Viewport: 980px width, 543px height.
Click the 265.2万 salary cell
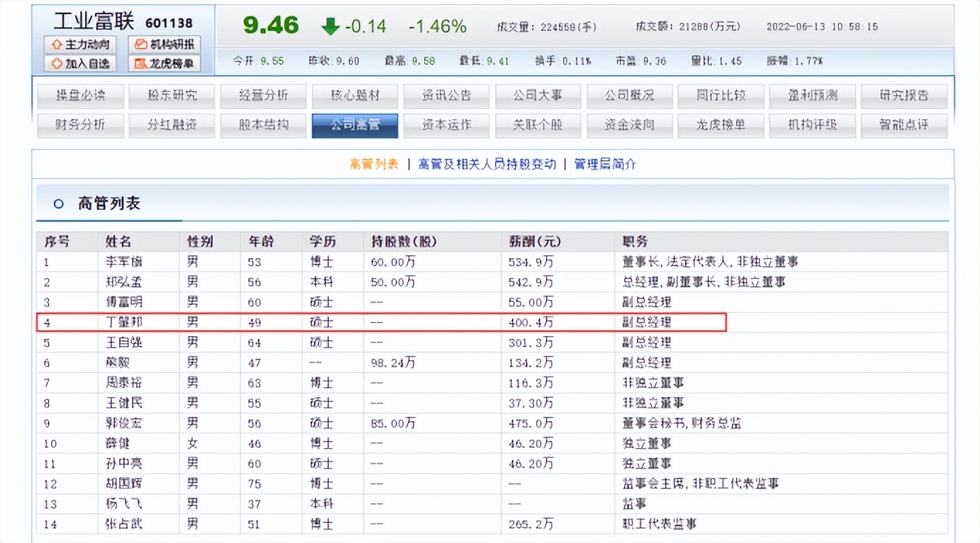(531, 525)
